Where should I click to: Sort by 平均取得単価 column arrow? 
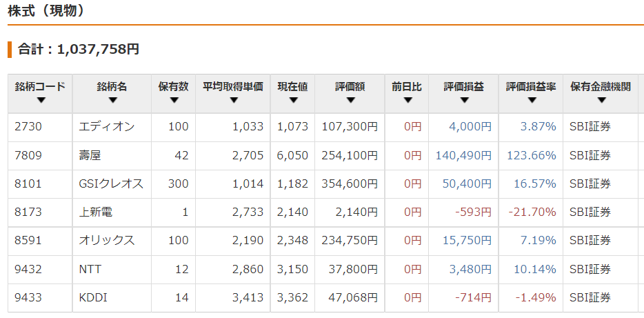point(234,100)
